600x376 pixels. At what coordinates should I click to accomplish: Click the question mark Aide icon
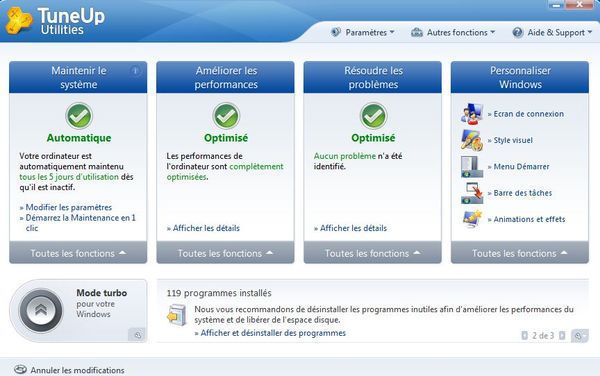[517, 33]
